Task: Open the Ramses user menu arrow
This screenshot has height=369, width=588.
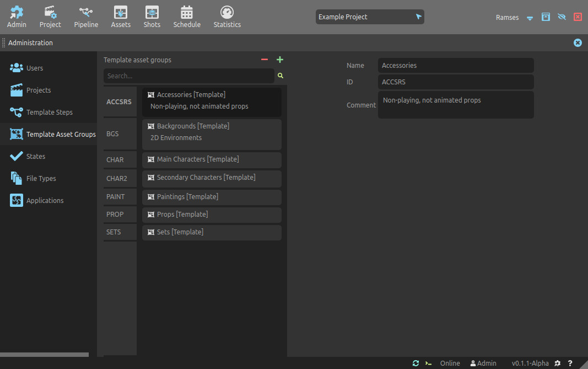Action: pos(530,18)
